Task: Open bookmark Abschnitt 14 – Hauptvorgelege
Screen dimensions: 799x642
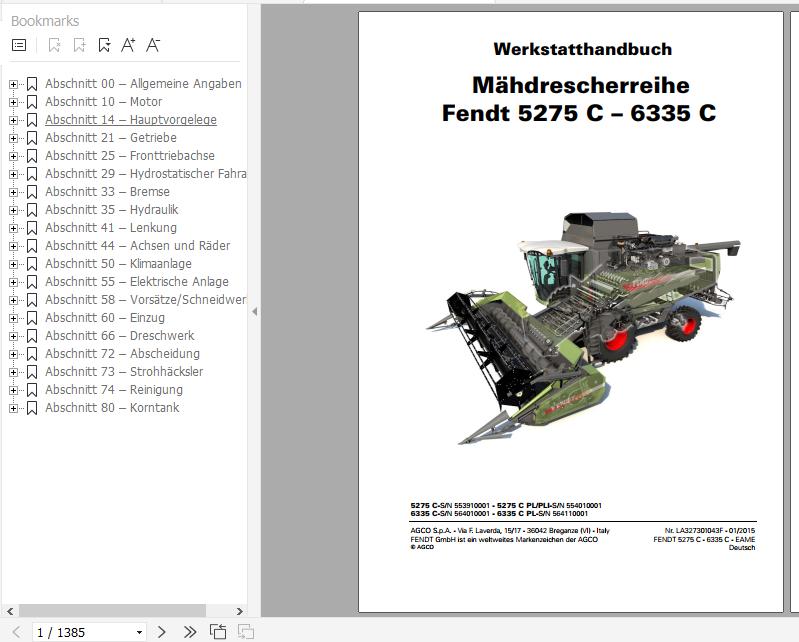Action: coord(131,120)
